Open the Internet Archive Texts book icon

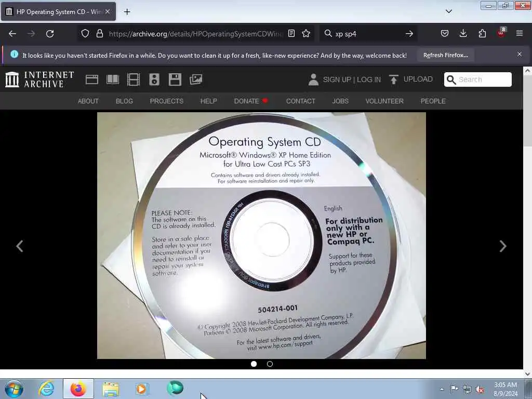113,79
